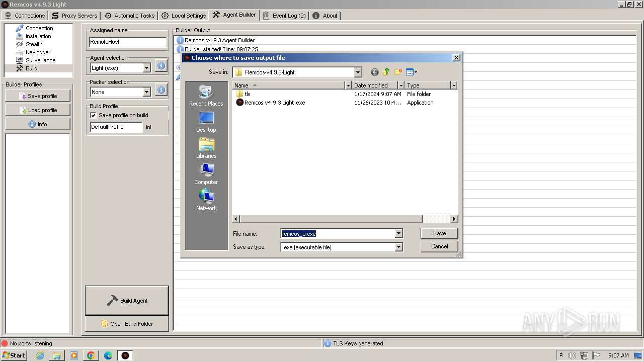Viewport: 644px width, 362px height.
Task: Open Date modified column dropdown arrow
Action: click(x=401, y=85)
